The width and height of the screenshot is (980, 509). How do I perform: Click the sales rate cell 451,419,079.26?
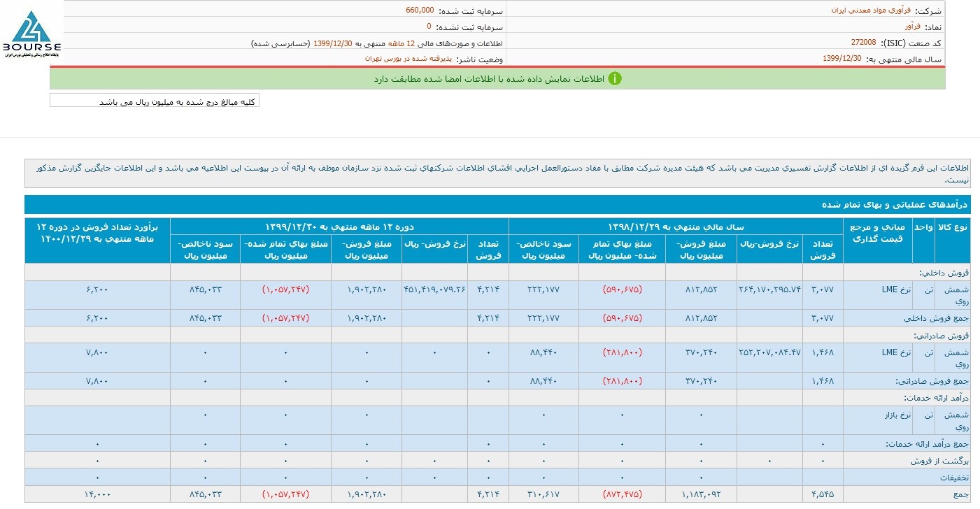[x=434, y=289]
